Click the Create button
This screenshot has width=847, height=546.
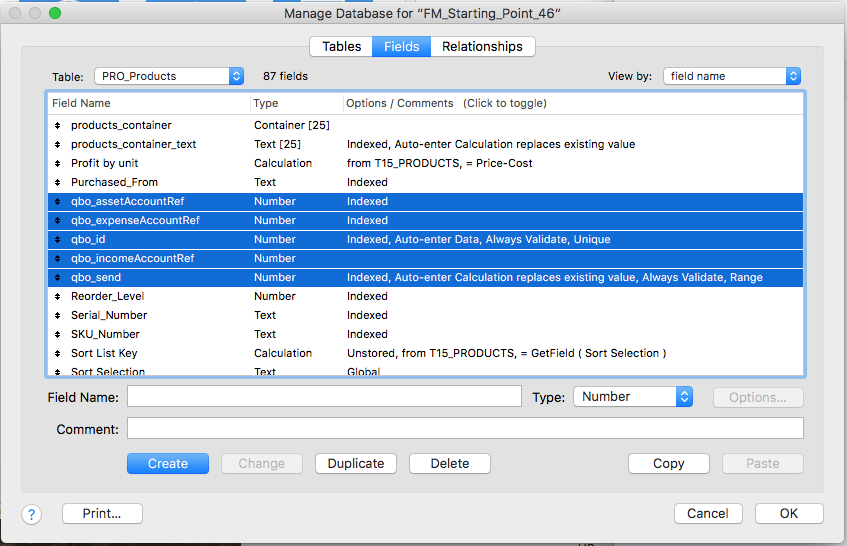click(168, 463)
